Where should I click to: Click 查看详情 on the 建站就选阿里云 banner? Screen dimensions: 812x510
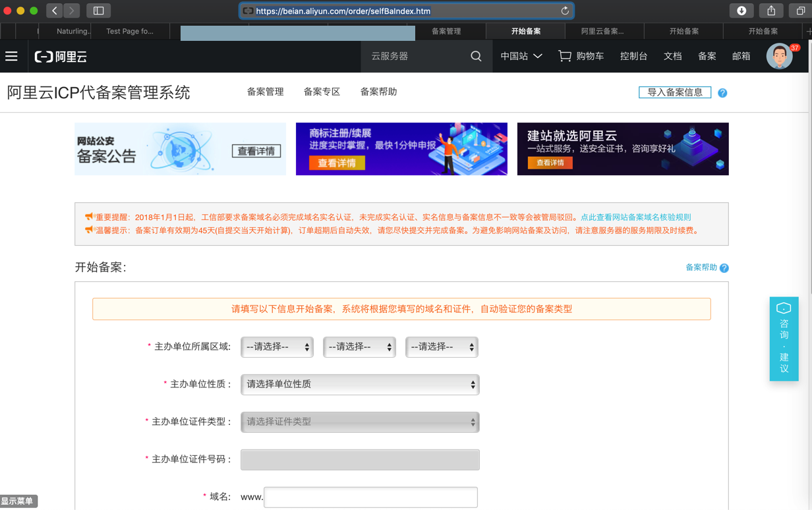click(550, 163)
